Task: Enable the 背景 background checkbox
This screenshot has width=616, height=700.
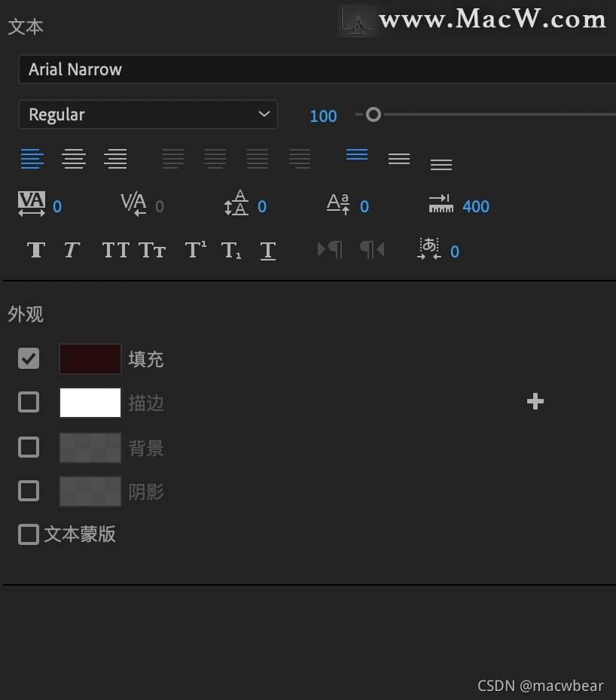Action: (29, 447)
